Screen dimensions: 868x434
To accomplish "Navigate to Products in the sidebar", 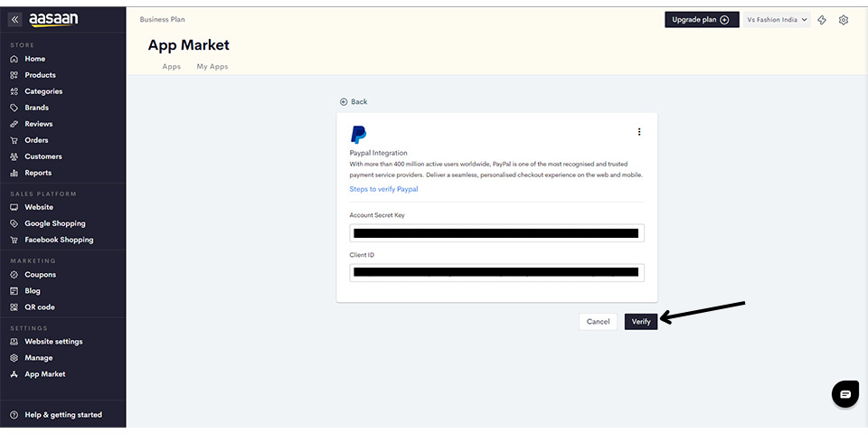I will click(x=40, y=75).
